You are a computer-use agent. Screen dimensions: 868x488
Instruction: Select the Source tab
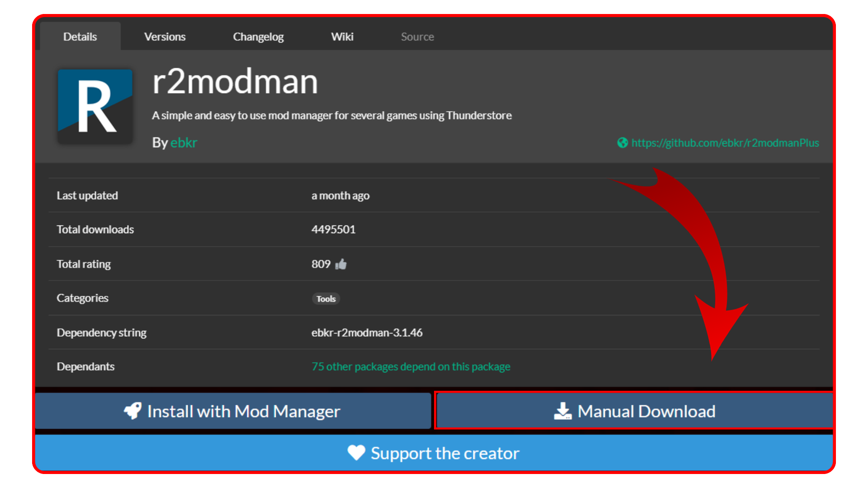click(x=417, y=37)
